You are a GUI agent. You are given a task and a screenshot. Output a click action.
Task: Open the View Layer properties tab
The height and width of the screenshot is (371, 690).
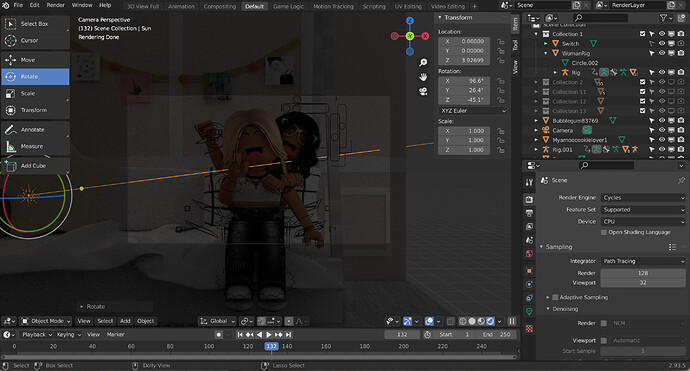coord(529,226)
